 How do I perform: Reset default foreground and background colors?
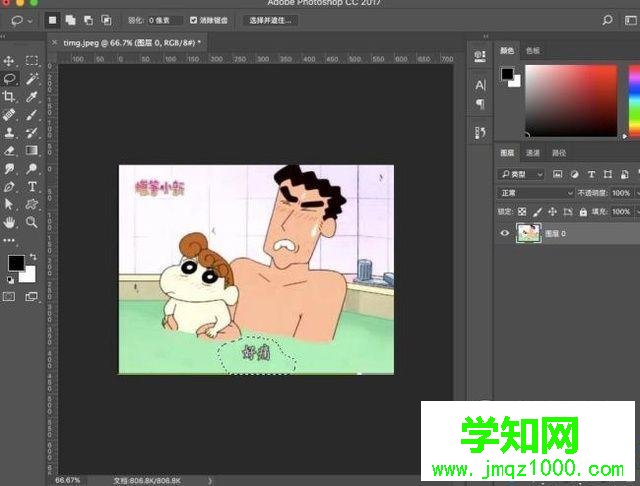point(10,280)
